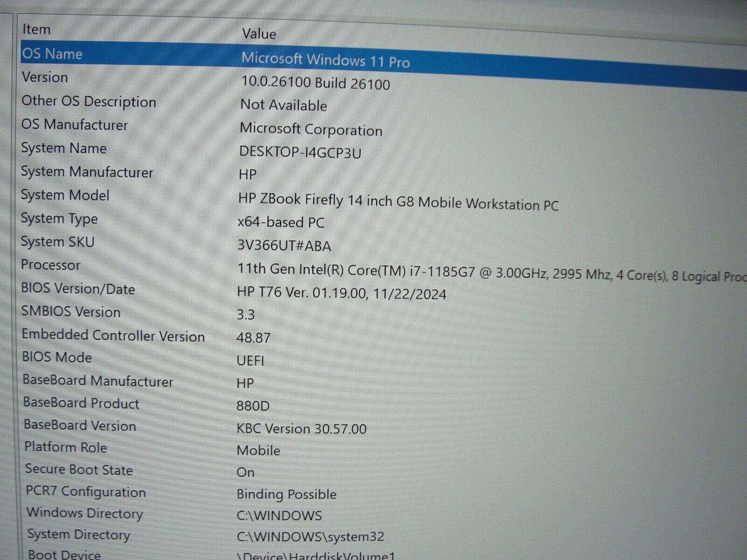Sort list by the Value column header
This screenshot has height=560, width=747.
pos(259,34)
